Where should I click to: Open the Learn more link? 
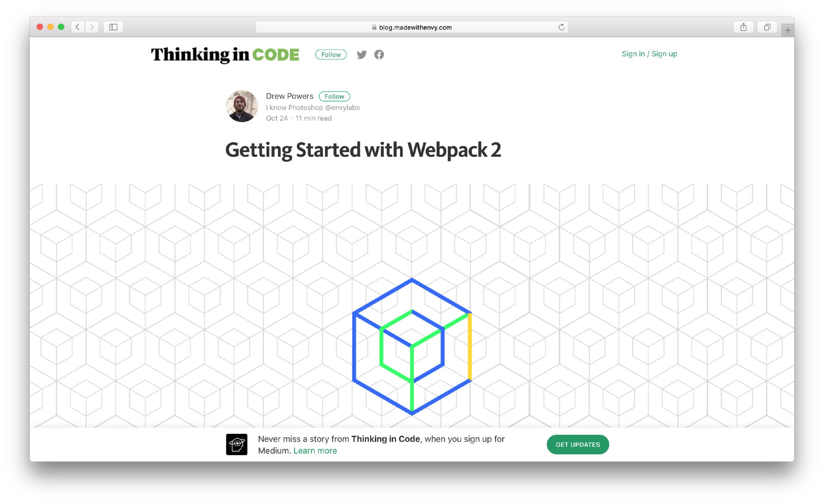tap(315, 451)
